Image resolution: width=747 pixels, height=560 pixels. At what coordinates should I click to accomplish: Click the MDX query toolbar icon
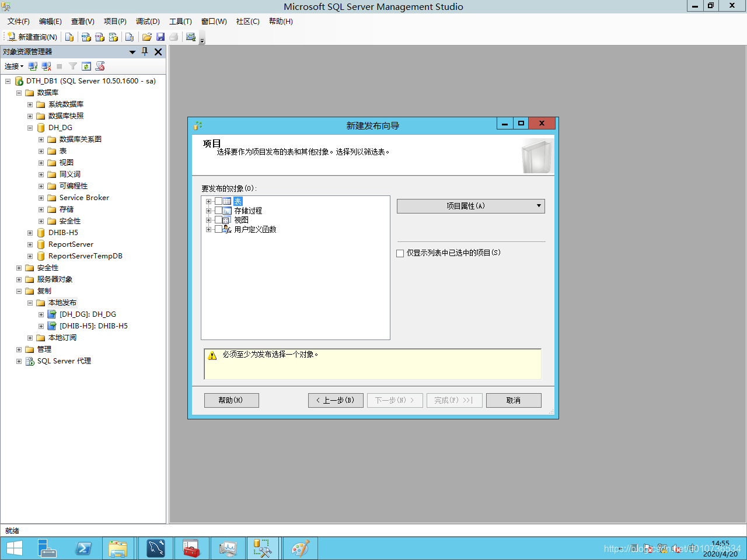(86, 37)
